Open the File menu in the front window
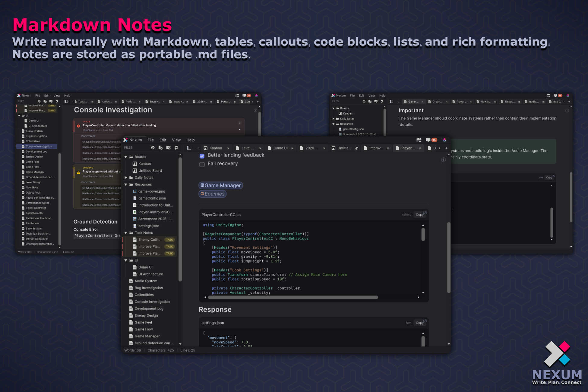This screenshot has height=392, width=588. (x=150, y=140)
